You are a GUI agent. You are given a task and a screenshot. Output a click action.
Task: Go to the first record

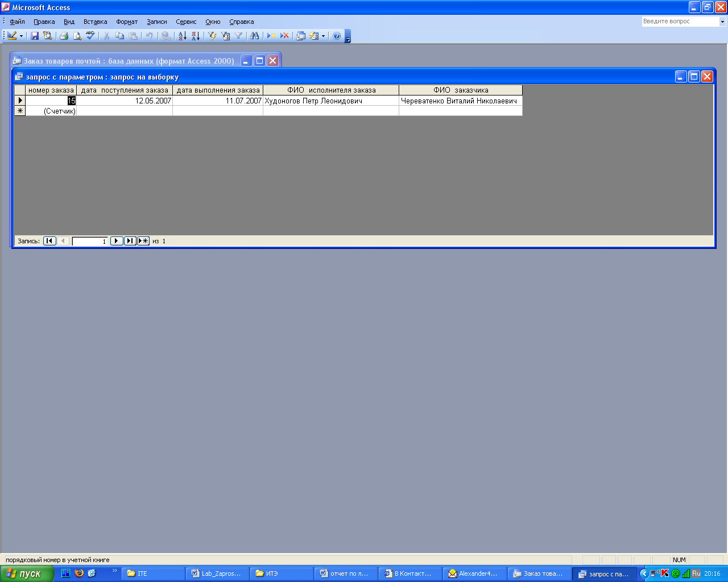(x=49, y=241)
